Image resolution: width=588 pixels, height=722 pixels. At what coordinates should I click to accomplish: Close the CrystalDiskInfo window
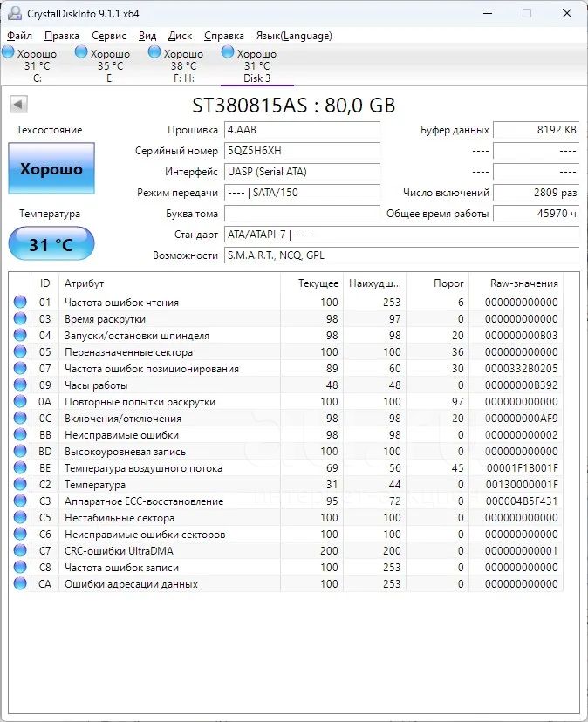click(x=567, y=13)
